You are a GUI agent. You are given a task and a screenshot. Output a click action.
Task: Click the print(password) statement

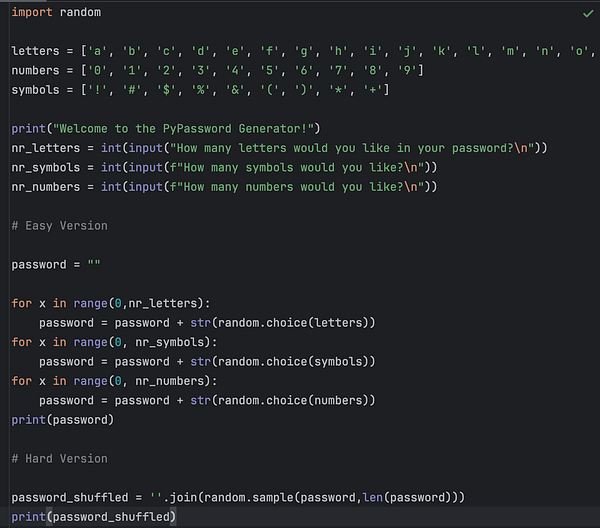63,420
